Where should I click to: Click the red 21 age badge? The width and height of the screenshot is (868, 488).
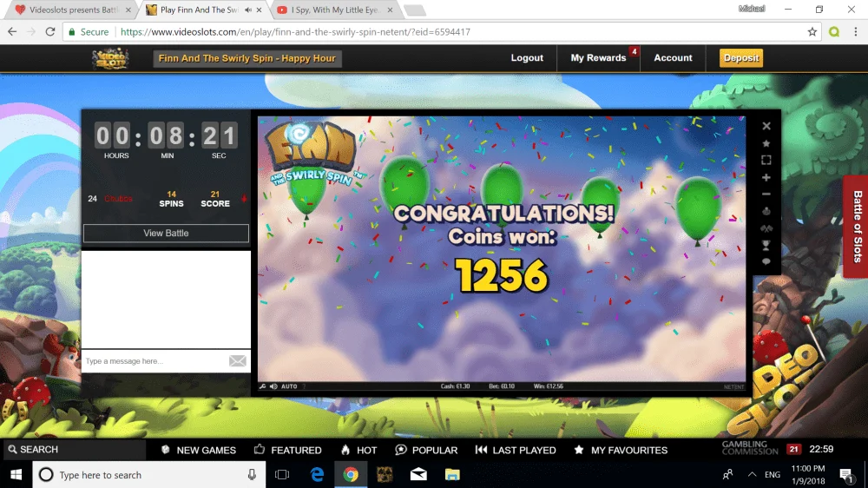click(x=794, y=449)
